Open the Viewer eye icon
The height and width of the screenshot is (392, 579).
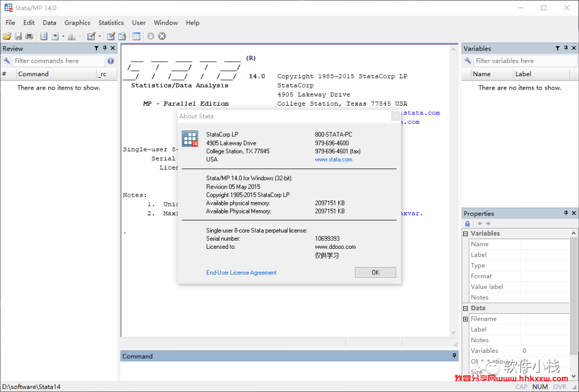pos(55,36)
